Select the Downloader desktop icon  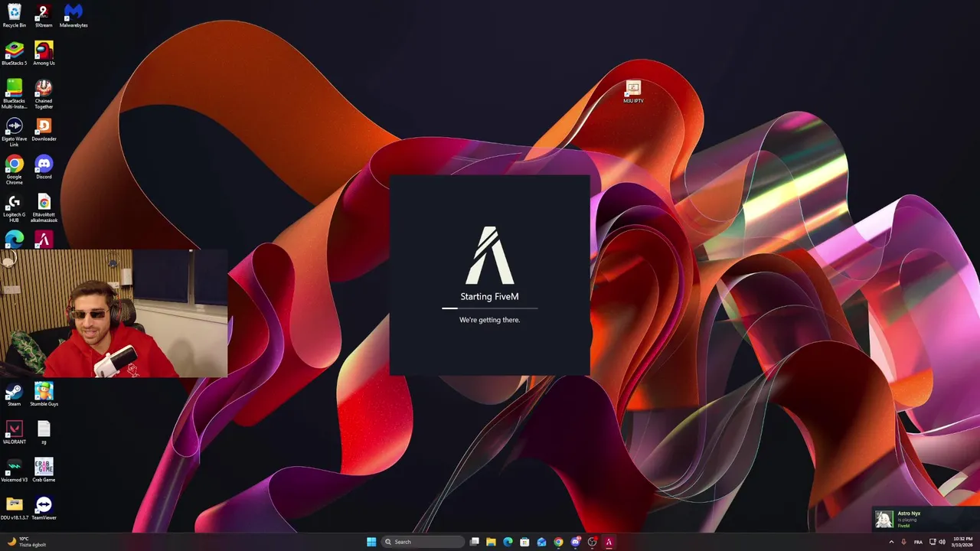(x=44, y=129)
